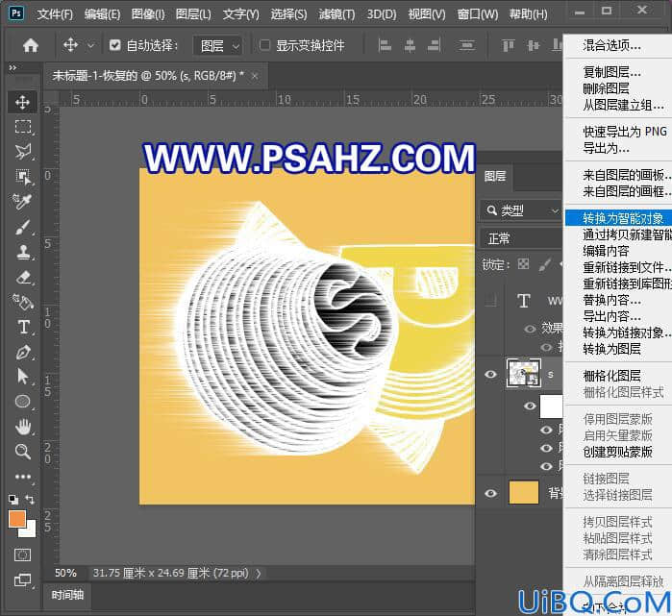The image size is (672, 616).
Task: Click lock image pixels brush icon
Action: (545, 264)
